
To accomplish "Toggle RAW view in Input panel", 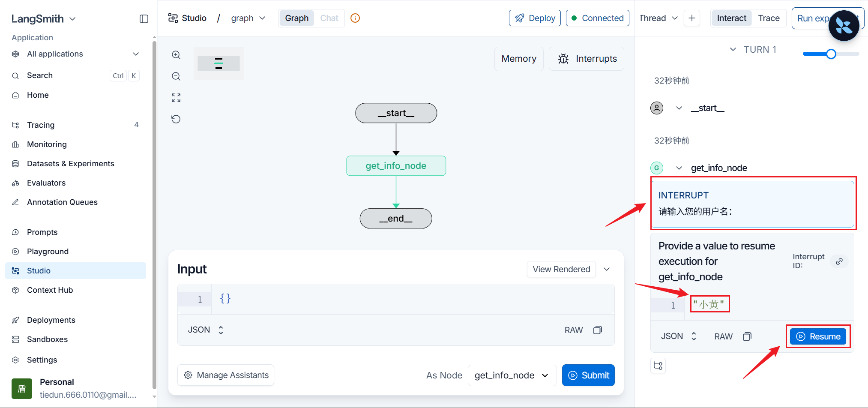I will pyautogui.click(x=574, y=330).
